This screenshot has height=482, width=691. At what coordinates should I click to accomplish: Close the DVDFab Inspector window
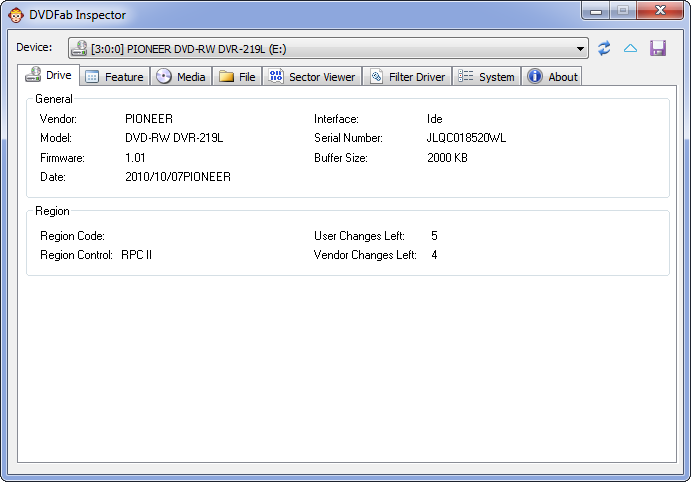tap(660, 11)
